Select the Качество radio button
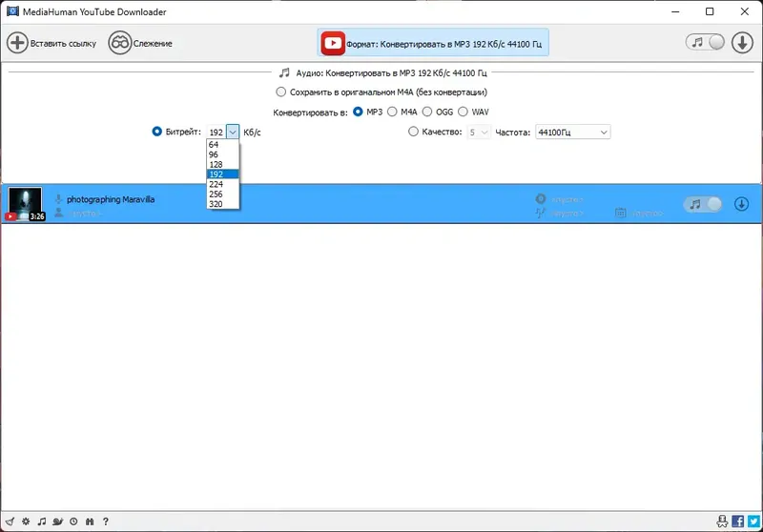763x532 pixels. [413, 132]
